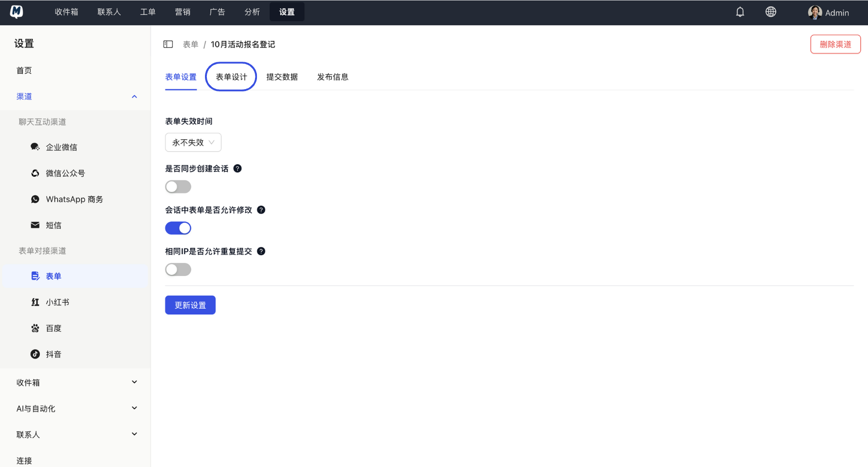Open the language globe icon

point(771,12)
